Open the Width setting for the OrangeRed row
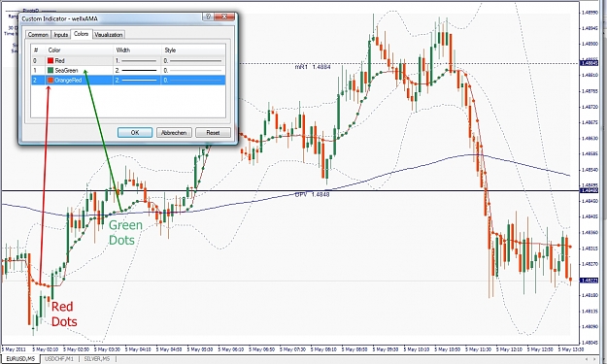 (x=137, y=80)
